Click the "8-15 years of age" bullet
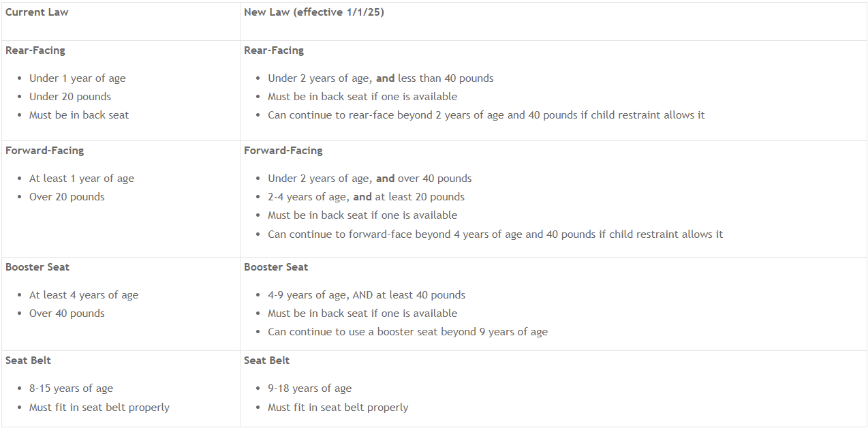This screenshot has height=428, width=868. 71,388
